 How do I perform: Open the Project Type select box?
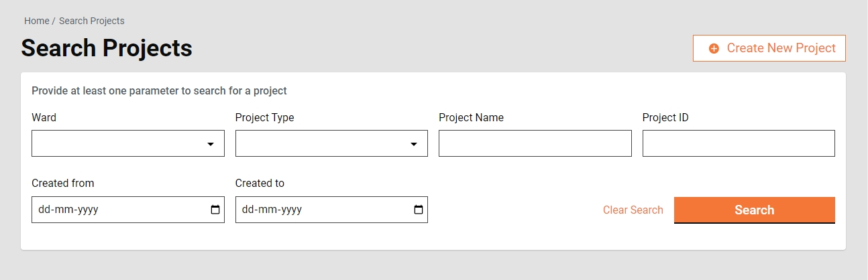point(322,143)
